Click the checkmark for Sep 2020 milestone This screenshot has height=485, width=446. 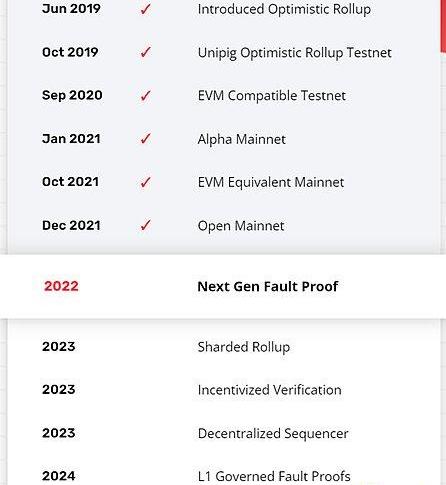(145, 95)
